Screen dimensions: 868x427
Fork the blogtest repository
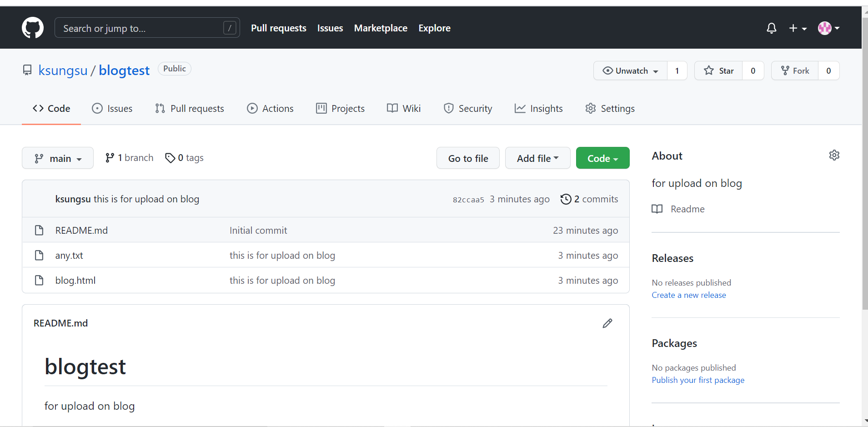(795, 70)
